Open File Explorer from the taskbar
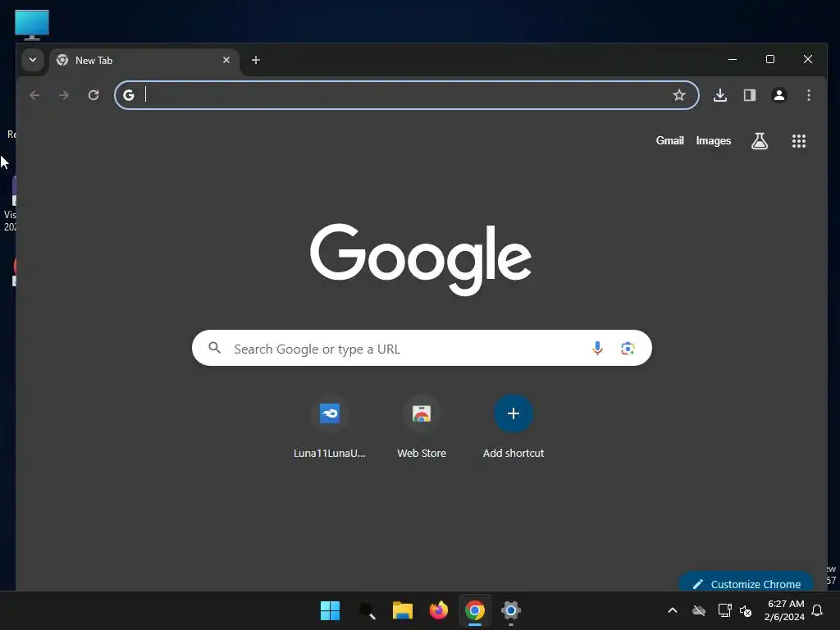 (x=402, y=610)
